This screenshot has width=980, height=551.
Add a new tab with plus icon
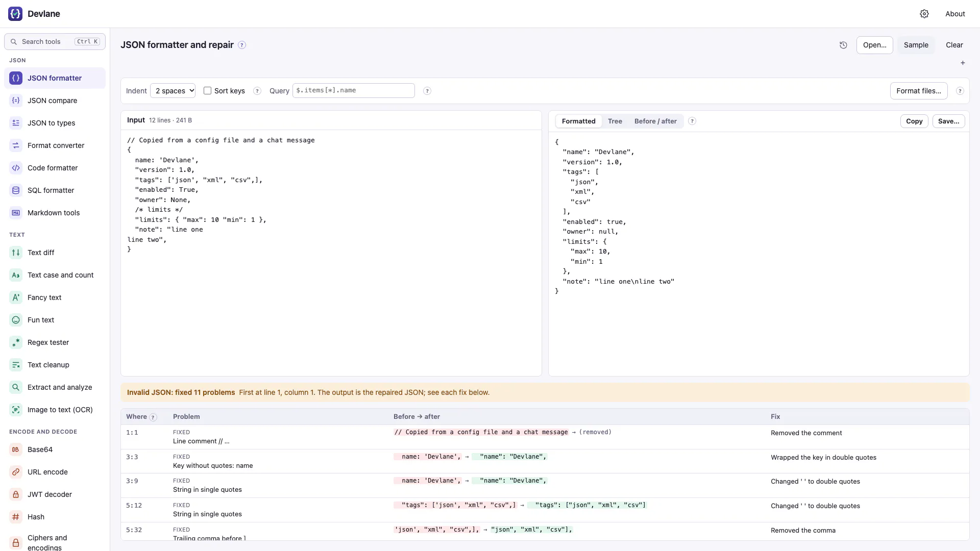pos(963,63)
